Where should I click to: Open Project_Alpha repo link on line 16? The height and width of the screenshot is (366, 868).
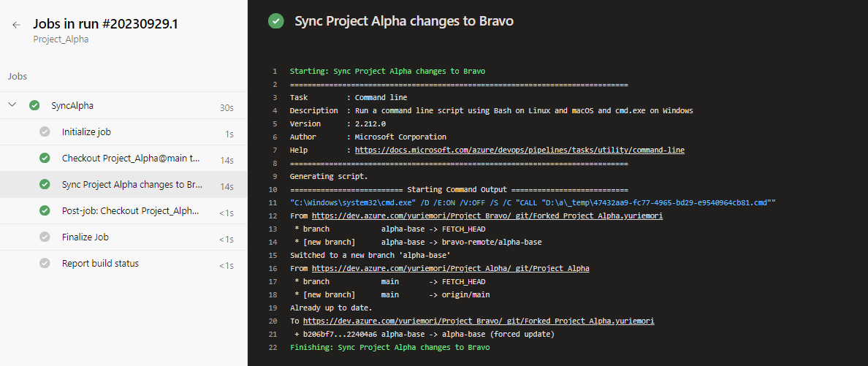point(451,269)
